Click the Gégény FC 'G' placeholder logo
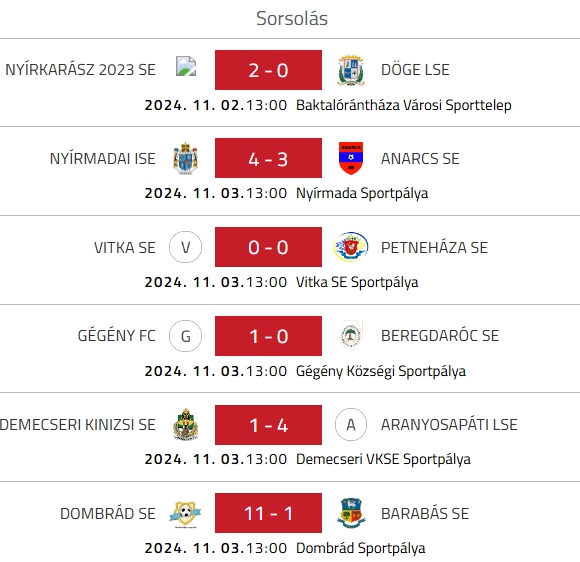 [185, 336]
